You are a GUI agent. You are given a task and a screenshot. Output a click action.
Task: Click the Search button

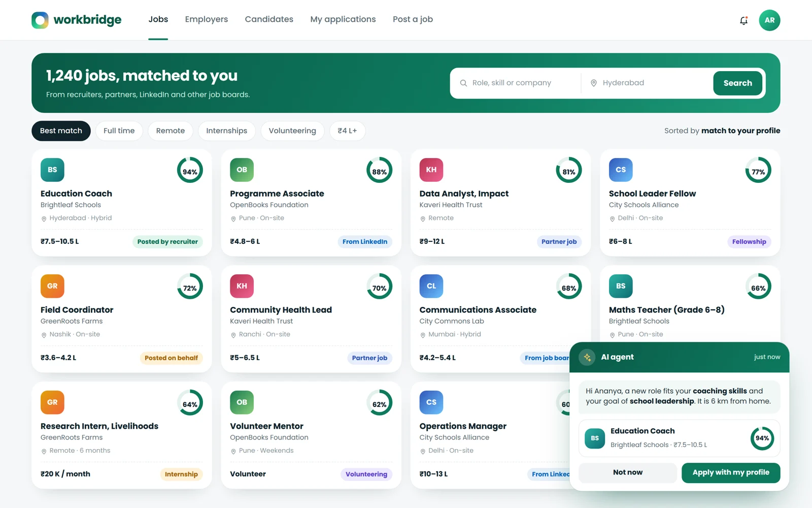[737, 83]
